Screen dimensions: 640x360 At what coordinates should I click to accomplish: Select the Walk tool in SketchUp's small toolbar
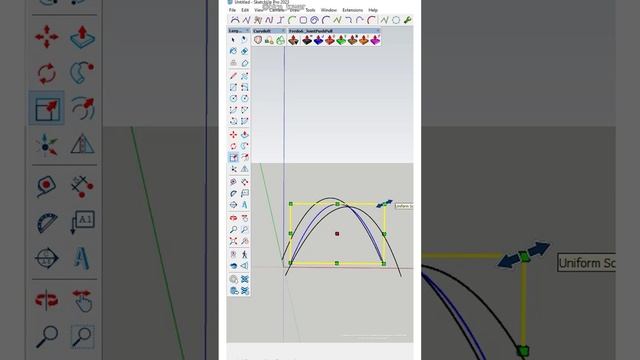click(x=244, y=255)
